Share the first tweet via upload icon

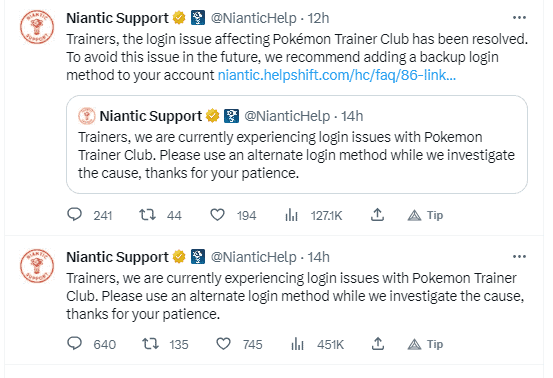(x=377, y=214)
